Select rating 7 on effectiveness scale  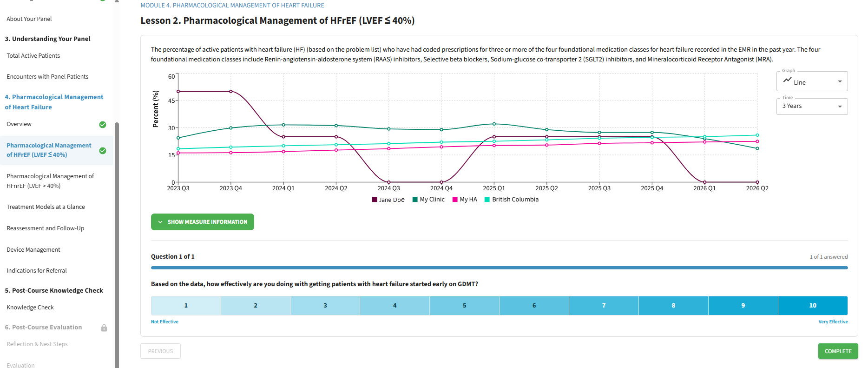[x=604, y=306]
